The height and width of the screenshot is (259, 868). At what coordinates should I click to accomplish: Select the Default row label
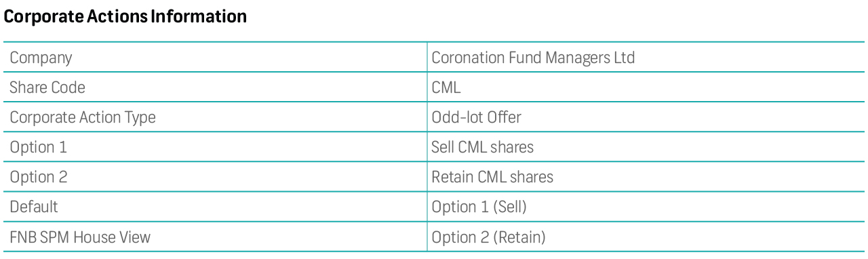pyautogui.click(x=34, y=207)
